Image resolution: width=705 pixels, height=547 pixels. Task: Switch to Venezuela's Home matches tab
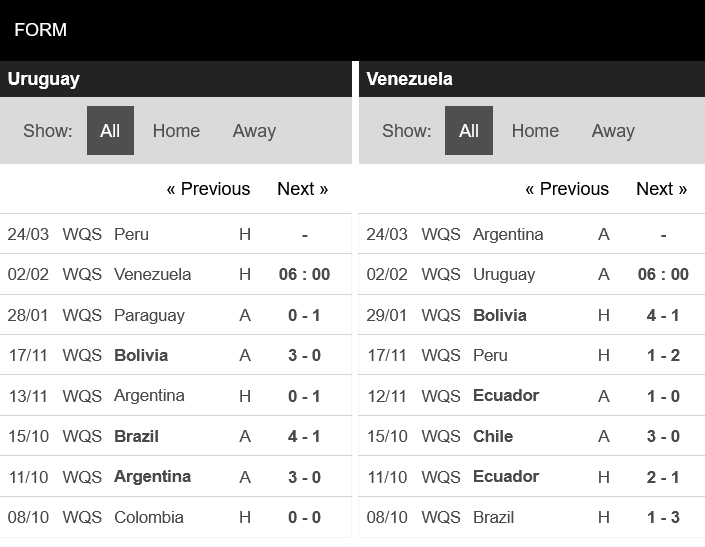[x=535, y=131]
